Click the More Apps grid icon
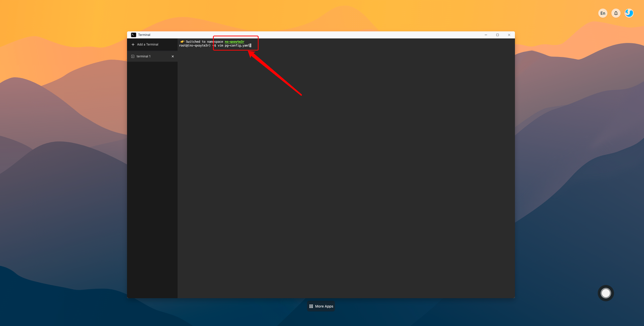 [x=311, y=306]
